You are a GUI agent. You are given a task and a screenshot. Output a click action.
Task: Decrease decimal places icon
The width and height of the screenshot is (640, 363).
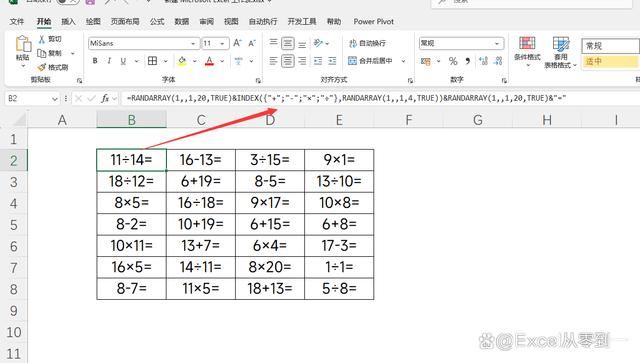tap(498, 61)
